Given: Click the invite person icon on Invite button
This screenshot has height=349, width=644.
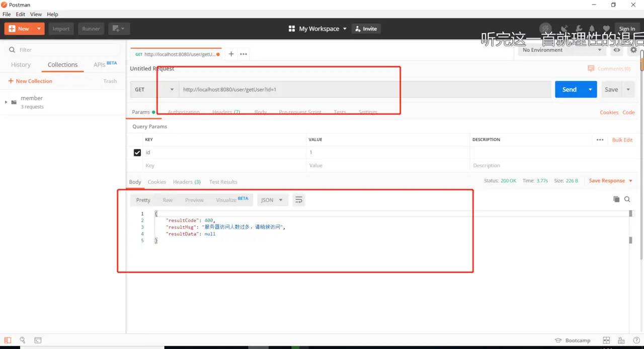Looking at the screenshot, I should [358, 29].
